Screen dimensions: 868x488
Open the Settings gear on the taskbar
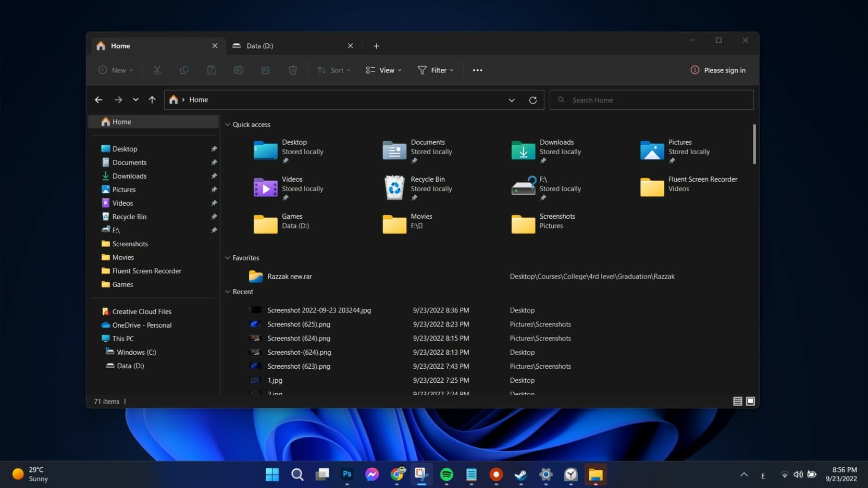pyautogui.click(x=546, y=474)
